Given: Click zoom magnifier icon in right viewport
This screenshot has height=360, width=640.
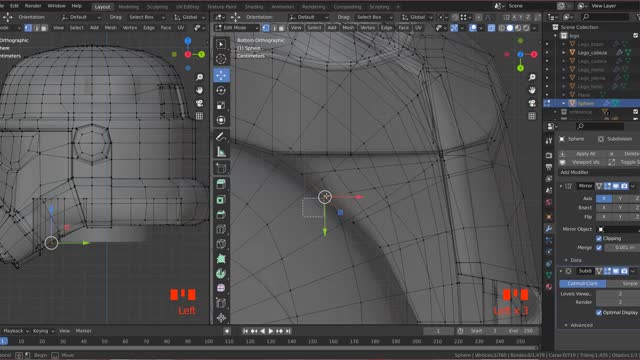Looking at the screenshot, I should point(532,77).
